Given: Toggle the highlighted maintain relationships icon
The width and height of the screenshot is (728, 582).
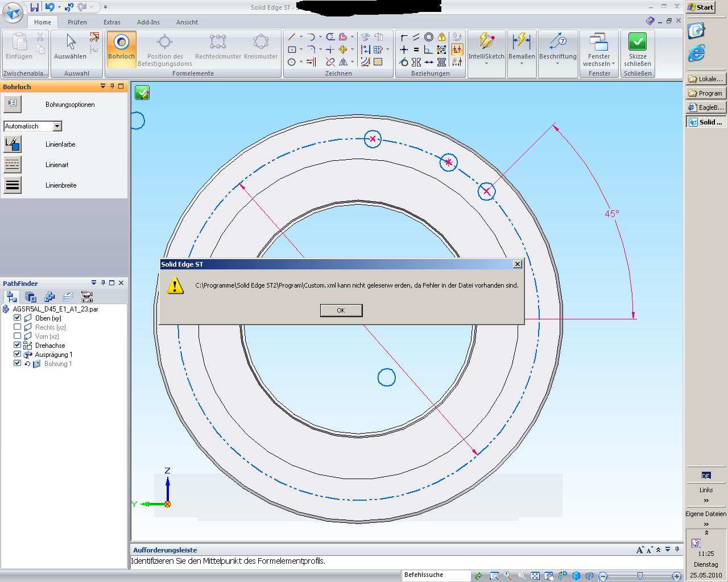Looking at the screenshot, I should point(457,49).
